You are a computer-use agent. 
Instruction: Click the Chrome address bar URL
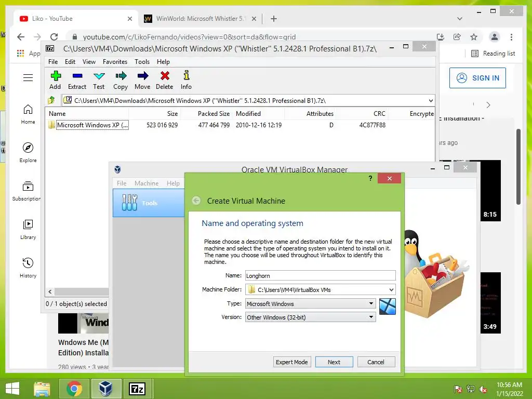tap(189, 37)
